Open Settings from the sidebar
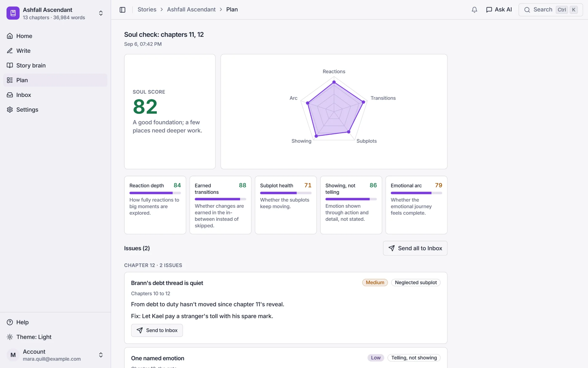 pos(55,109)
